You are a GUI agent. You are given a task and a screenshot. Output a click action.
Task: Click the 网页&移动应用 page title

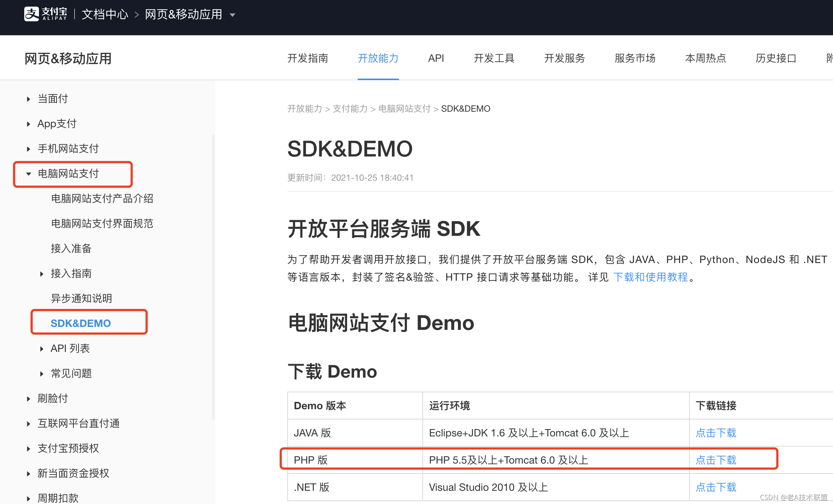point(68,58)
